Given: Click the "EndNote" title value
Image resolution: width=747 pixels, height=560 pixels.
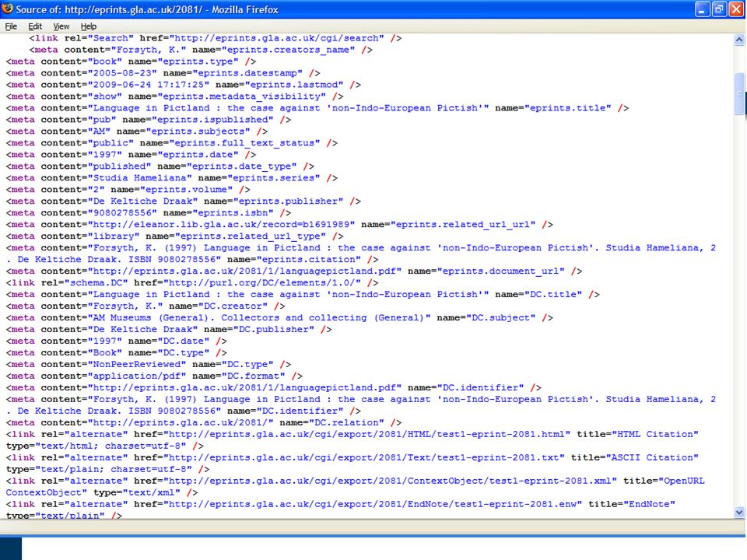Looking at the screenshot, I should pos(649,504).
